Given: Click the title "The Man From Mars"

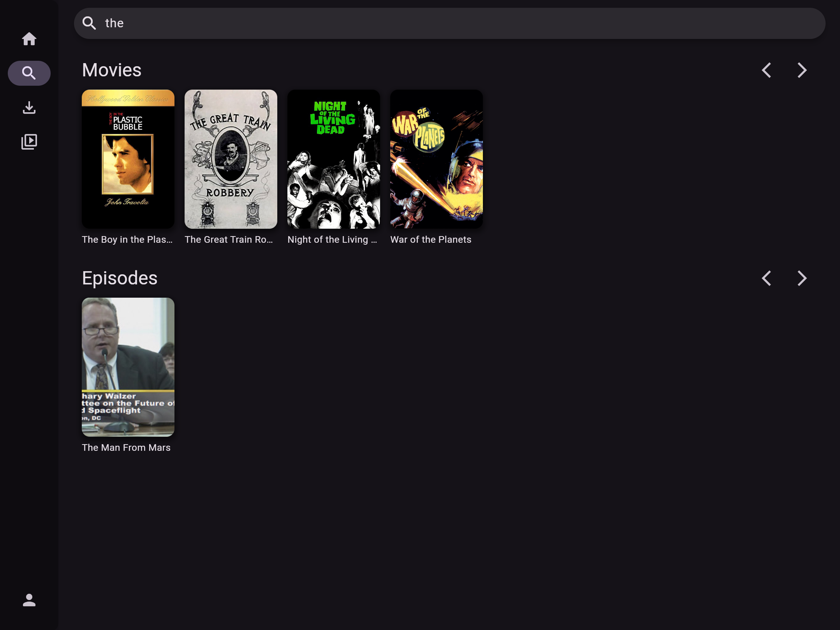Looking at the screenshot, I should coord(126,447).
